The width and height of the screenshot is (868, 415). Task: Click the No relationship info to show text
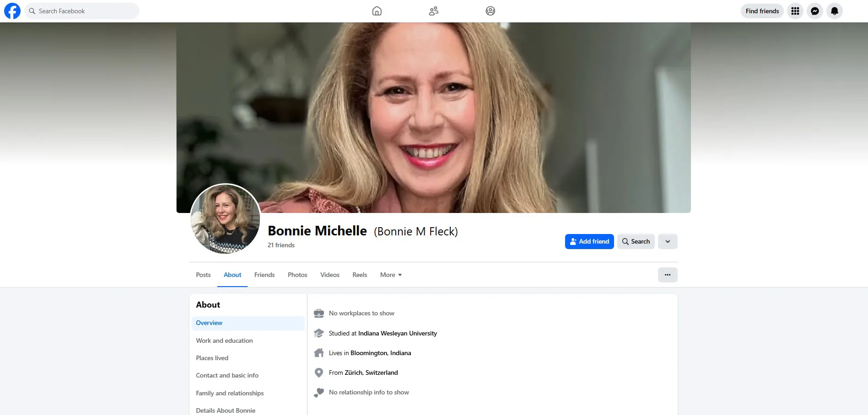point(369,392)
